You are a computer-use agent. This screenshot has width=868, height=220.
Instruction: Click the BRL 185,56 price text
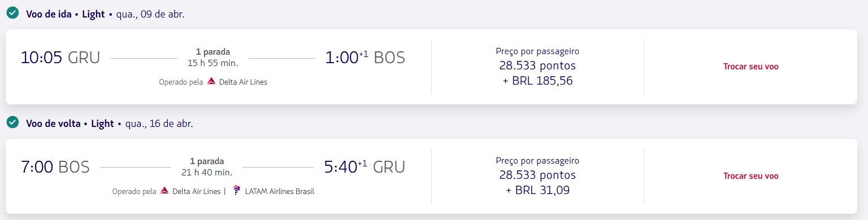tap(537, 81)
